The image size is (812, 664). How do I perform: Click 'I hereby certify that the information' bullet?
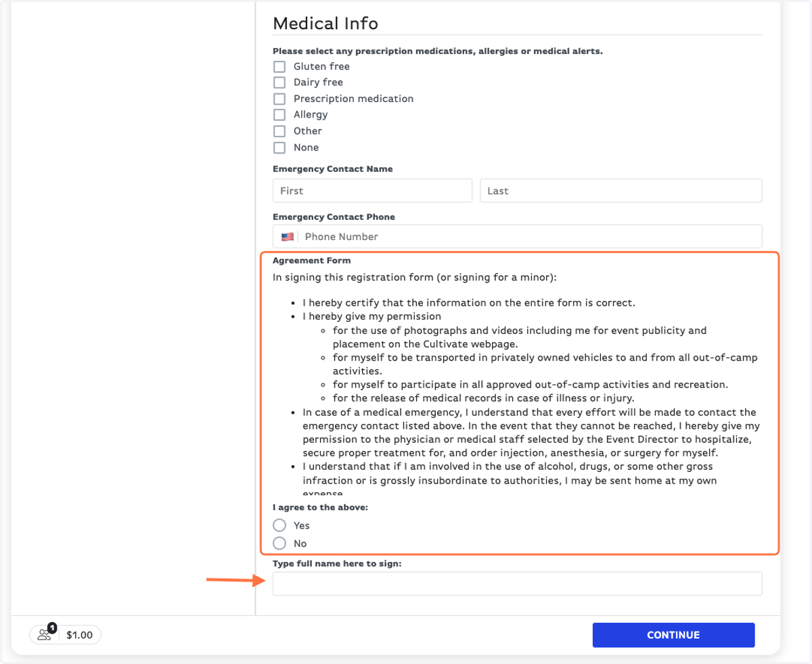click(468, 302)
